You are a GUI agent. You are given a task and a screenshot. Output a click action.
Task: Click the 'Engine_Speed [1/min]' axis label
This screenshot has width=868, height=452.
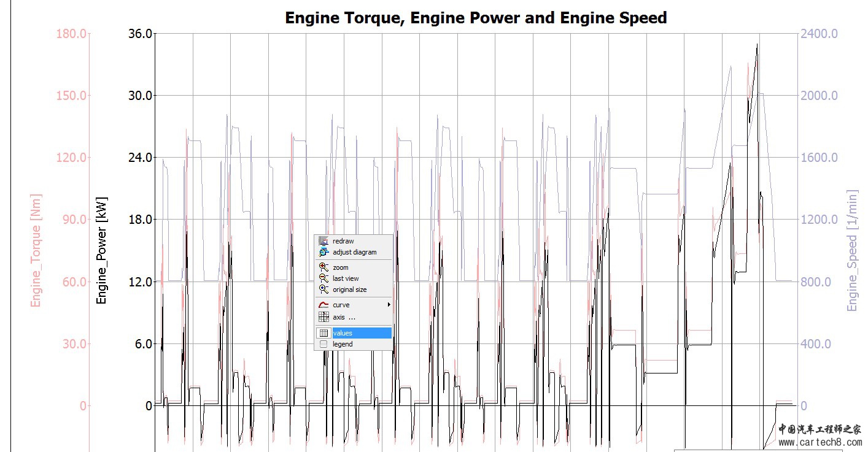coord(852,250)
